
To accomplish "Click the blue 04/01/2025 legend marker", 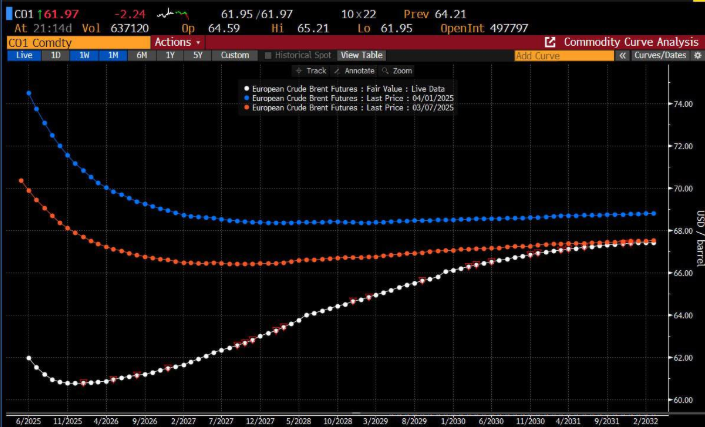I will tap(246, 98).
